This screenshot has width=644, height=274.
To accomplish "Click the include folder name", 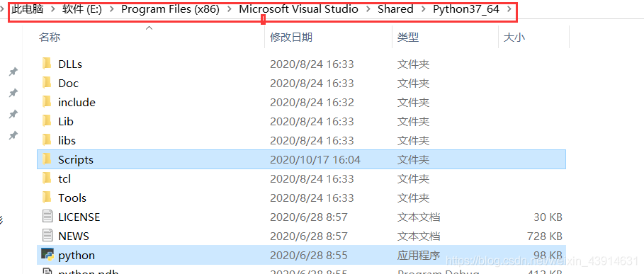I will coord(77,102).
